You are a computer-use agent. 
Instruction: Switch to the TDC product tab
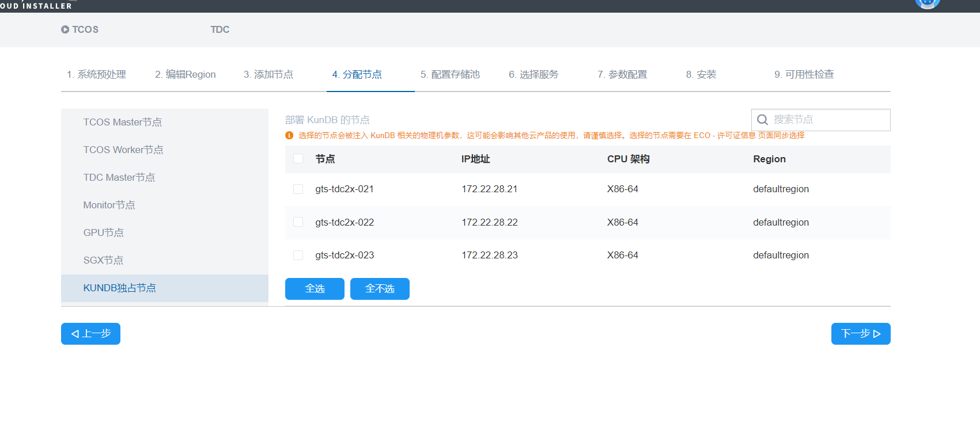[220, 29]
